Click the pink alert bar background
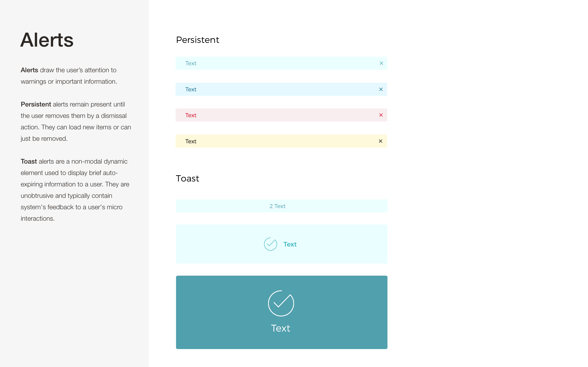The image size is (588, 367). (281, 115)
